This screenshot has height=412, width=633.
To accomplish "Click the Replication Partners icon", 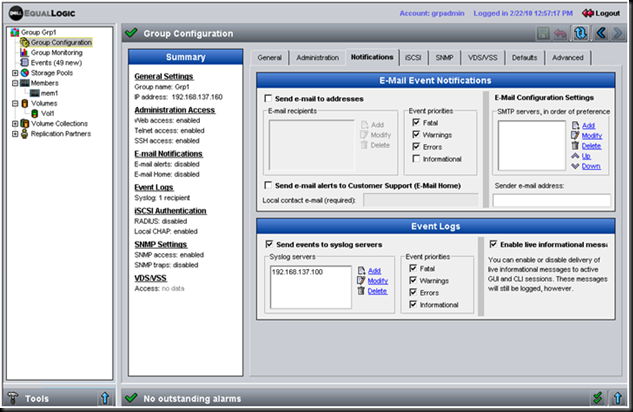I will (25, 134).
